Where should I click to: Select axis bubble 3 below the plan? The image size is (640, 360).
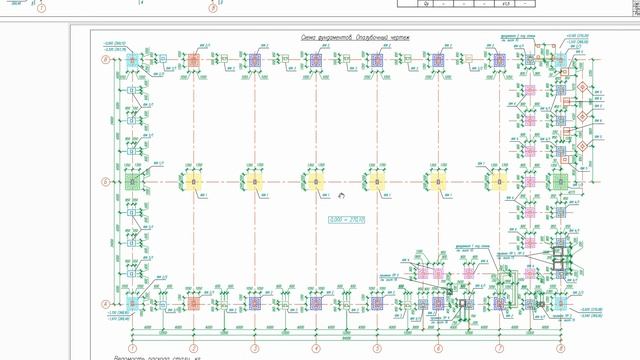point(255,349)
